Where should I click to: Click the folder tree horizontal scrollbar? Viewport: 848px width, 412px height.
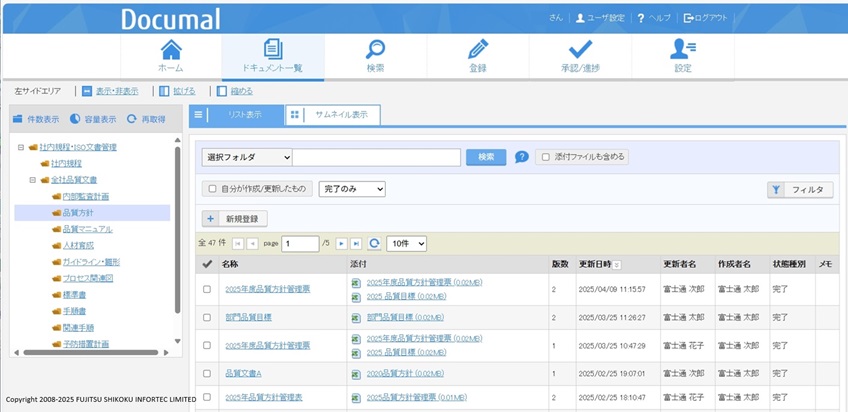91,353
